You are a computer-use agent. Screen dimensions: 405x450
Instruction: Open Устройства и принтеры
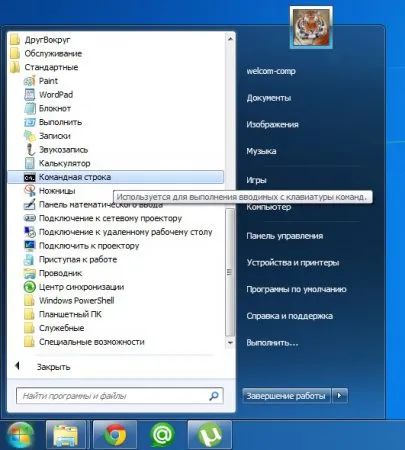pyautogui.click(x=293, y=263)
